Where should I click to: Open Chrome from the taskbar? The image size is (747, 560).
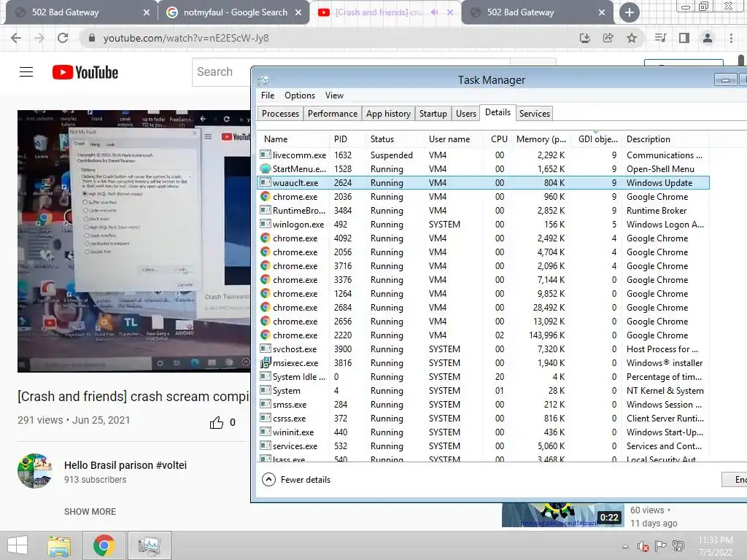click(104, 545)
